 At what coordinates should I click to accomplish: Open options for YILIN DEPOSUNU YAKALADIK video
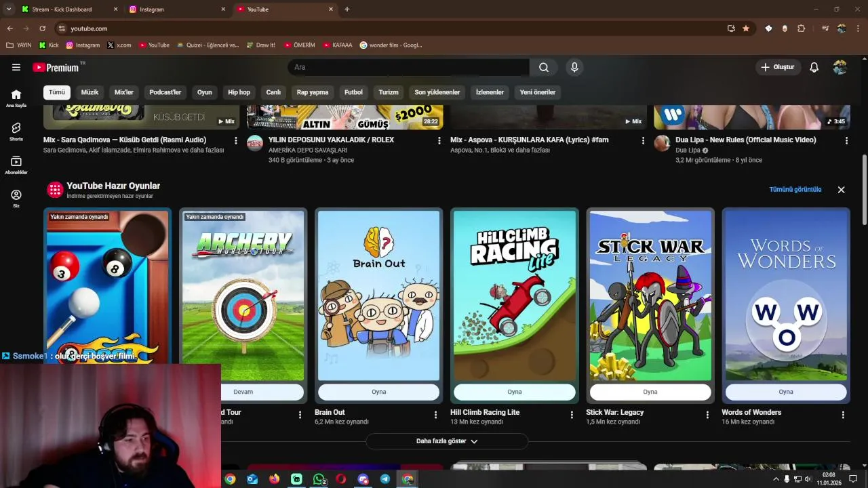point(439,140)
